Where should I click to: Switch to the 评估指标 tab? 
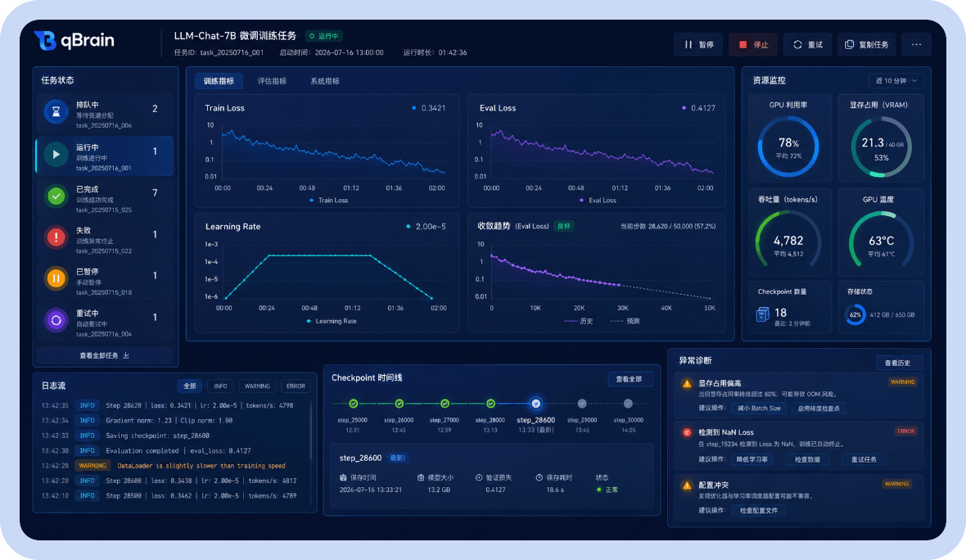pyautogui.click(x=272, y=81)
